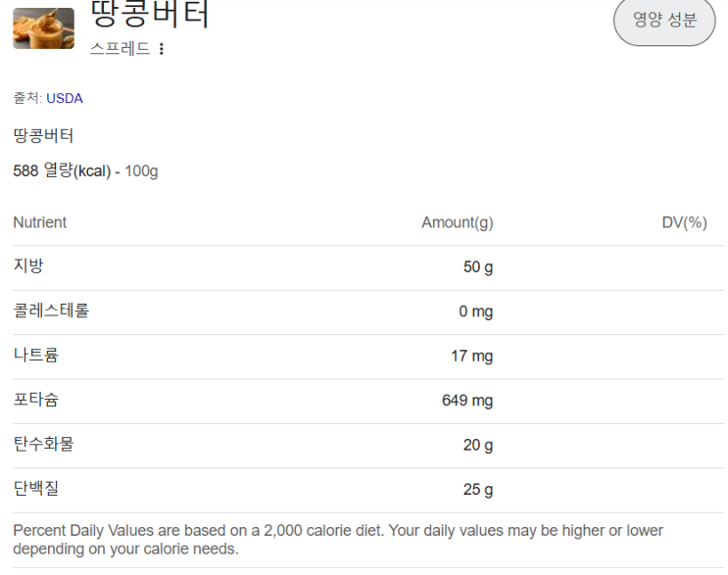Click the 나트륨 row label

(x=36, y=355)
